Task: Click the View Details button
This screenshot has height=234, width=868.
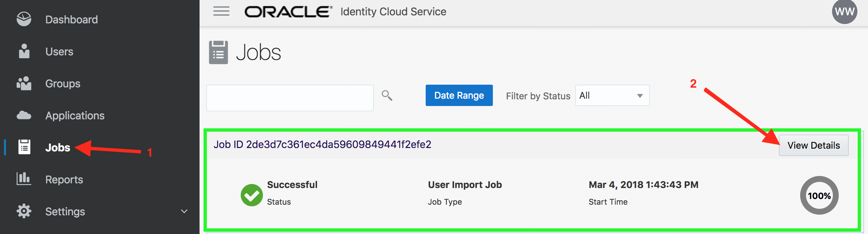Action: [813, 146]
